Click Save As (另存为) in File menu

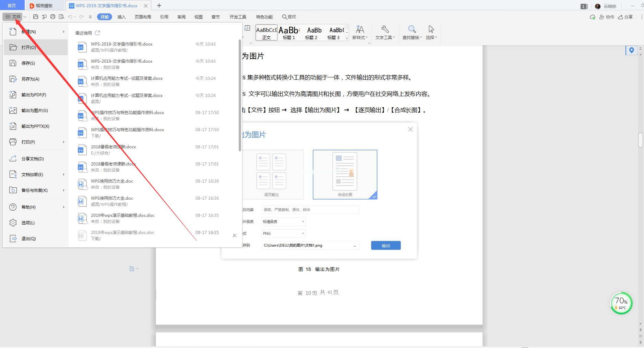36,79
